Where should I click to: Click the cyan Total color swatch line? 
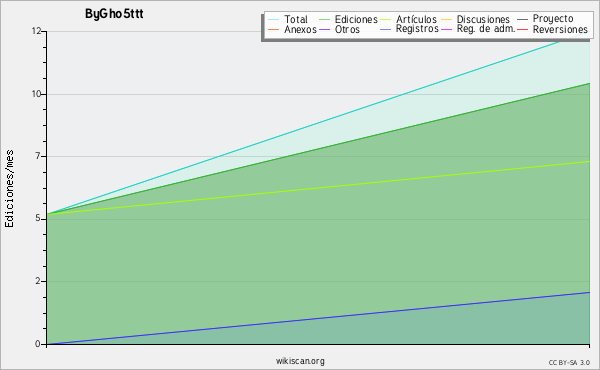pyautogui.click(x=274, y=20)
